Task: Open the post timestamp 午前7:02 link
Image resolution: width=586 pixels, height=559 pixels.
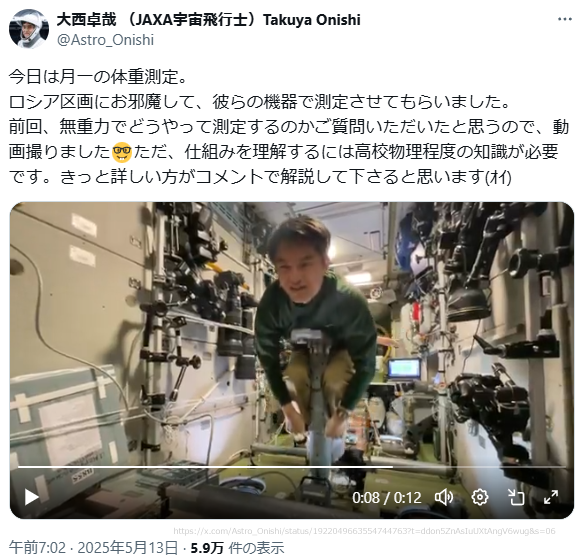Action: (37, 548)
